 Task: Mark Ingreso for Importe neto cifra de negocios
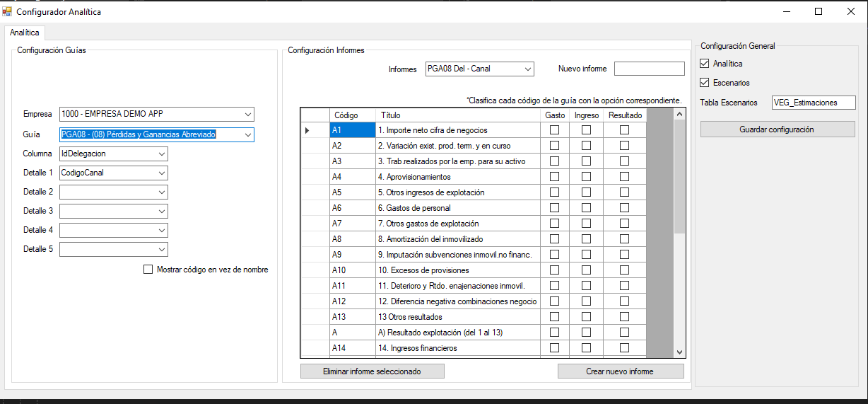pos(586,130)
